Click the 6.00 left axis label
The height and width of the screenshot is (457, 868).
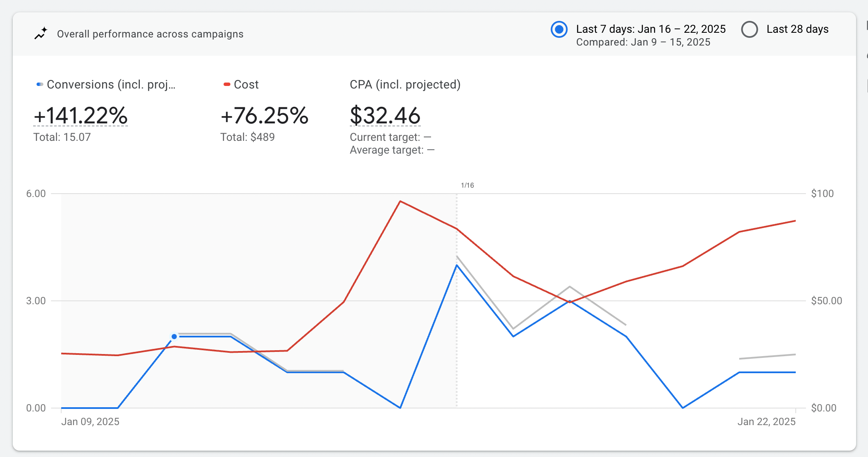point(36,194)
